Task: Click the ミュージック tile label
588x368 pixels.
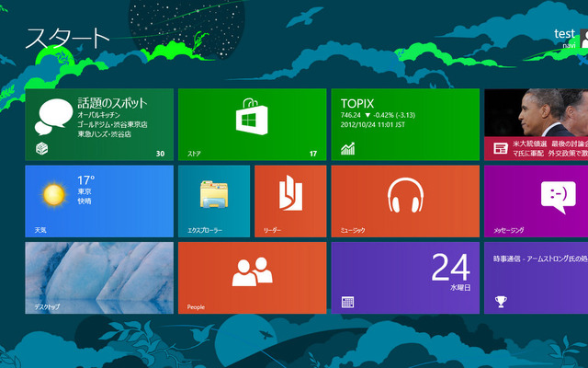Action: [x=353, y=230]
